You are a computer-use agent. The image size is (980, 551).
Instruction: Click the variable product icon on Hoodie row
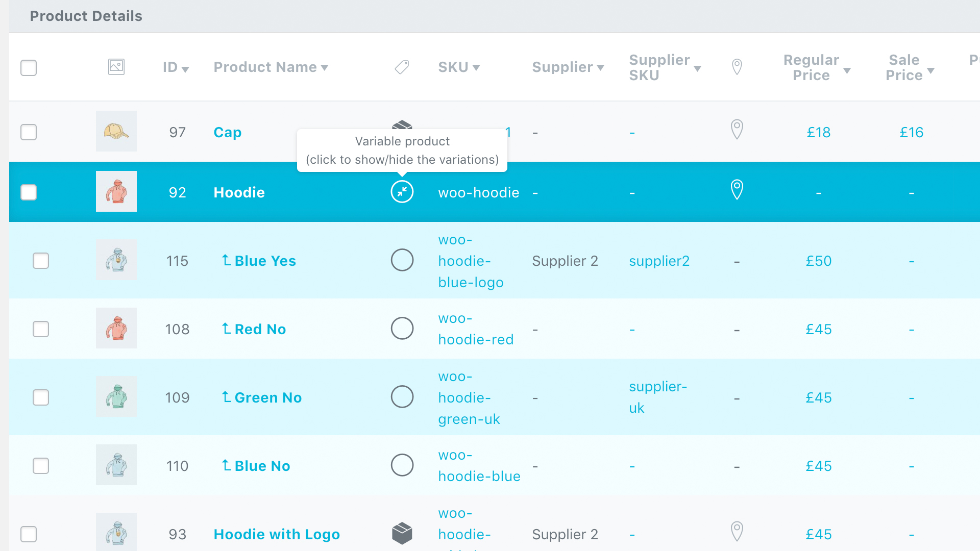click(401, 192)
